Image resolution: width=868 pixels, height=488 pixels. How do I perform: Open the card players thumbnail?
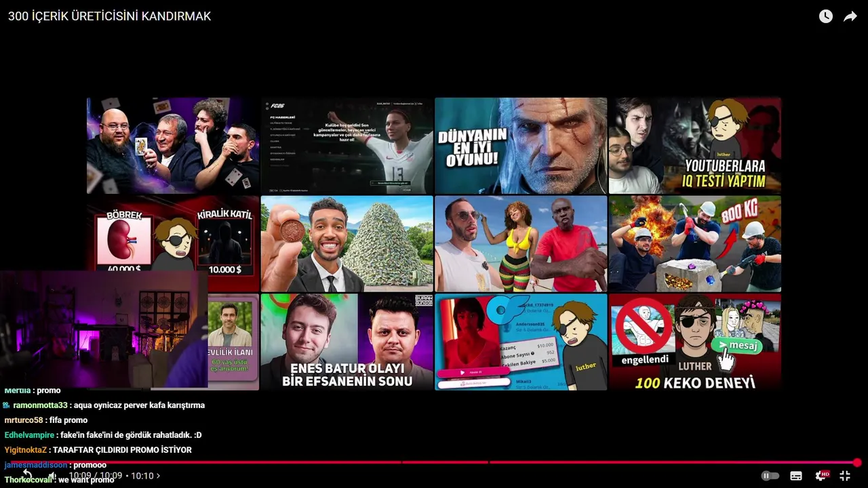173,146
